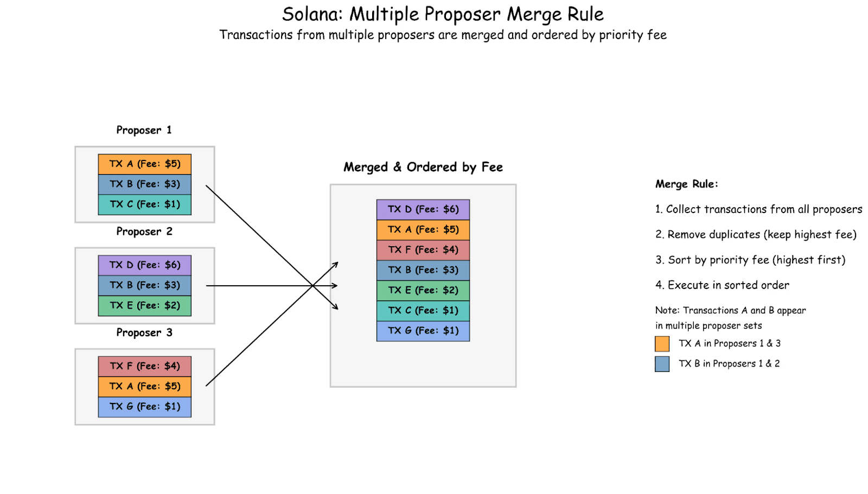Click rule 3 'Sort by priority fee'
The width and height of the screenshot is (868, 494).
point(750,260)
